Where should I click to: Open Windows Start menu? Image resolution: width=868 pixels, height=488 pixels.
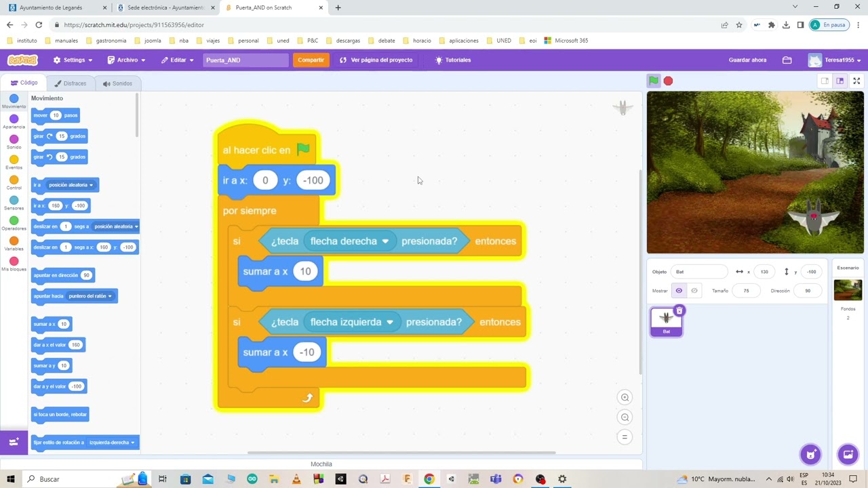point(11,479)
